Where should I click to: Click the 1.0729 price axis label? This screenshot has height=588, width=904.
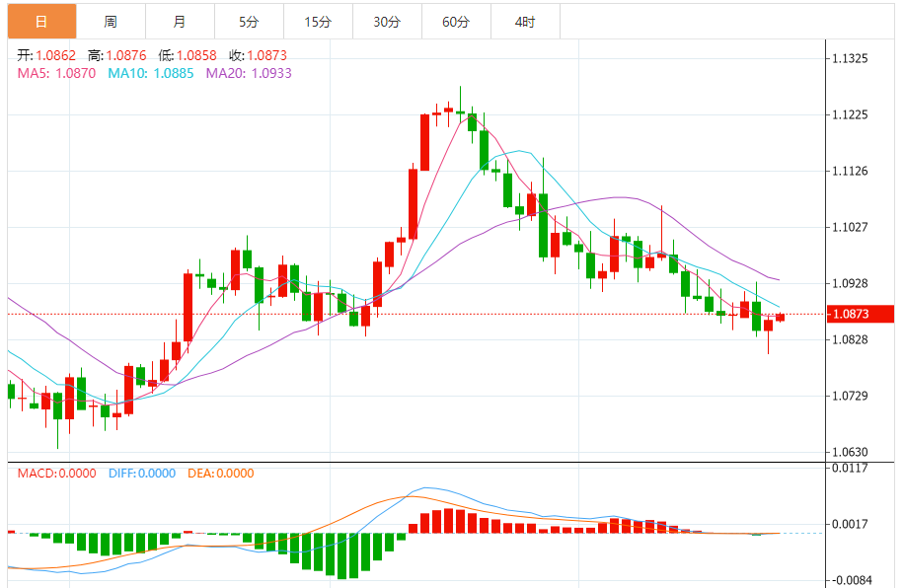coord(850,396)
